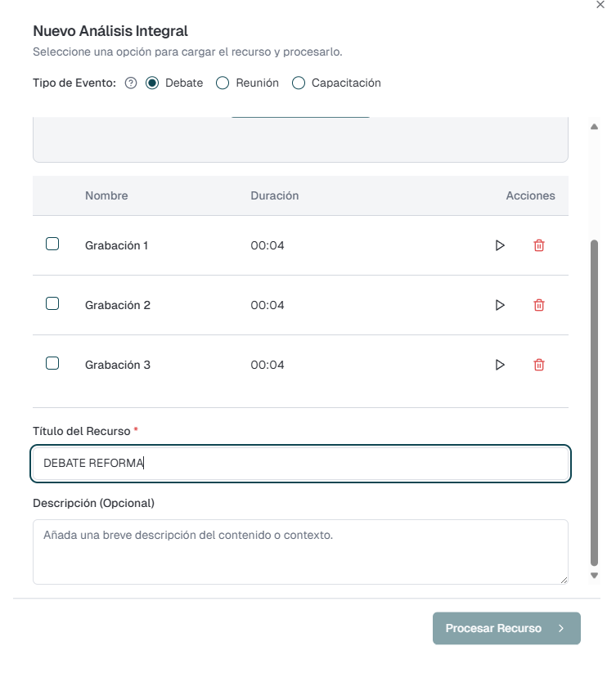Select the Debate event type
This screenshot has width=616, height=673.
tap(152, 83)
